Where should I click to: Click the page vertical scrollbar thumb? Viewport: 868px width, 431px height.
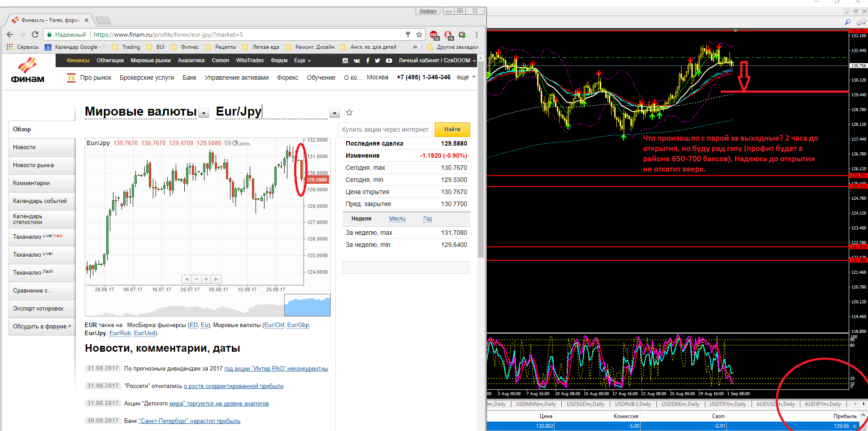point(481,159)
